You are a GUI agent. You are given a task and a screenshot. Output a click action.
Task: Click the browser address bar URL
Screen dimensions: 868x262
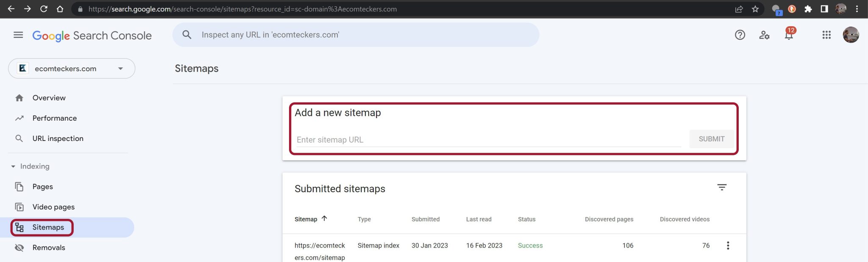242,9
